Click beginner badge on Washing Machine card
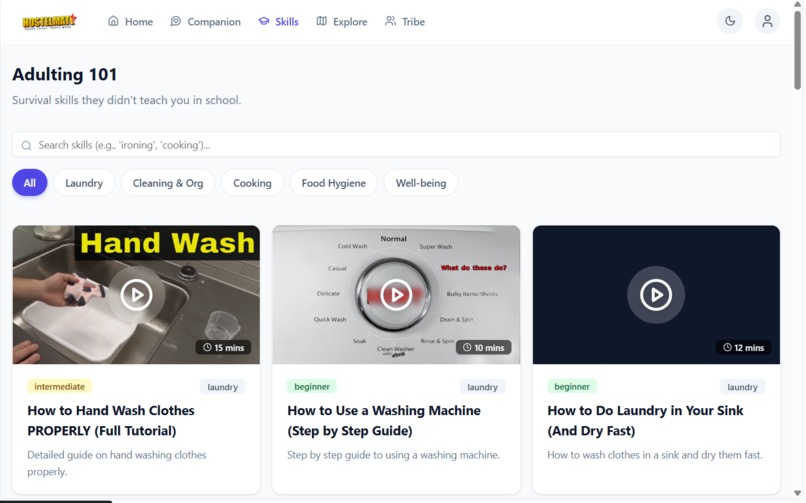Image resolution: width=806 pixels, height=503 pixels. [312, 386]
